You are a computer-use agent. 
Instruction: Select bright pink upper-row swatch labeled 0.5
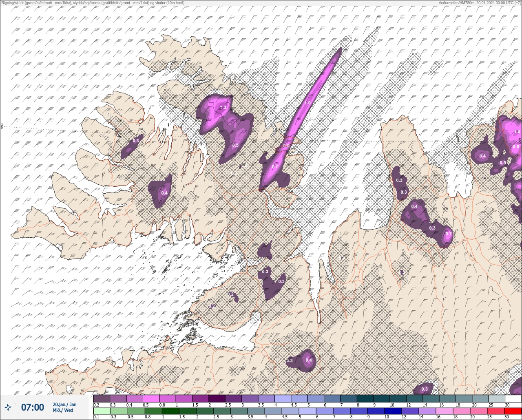click(x=151, y=398)
